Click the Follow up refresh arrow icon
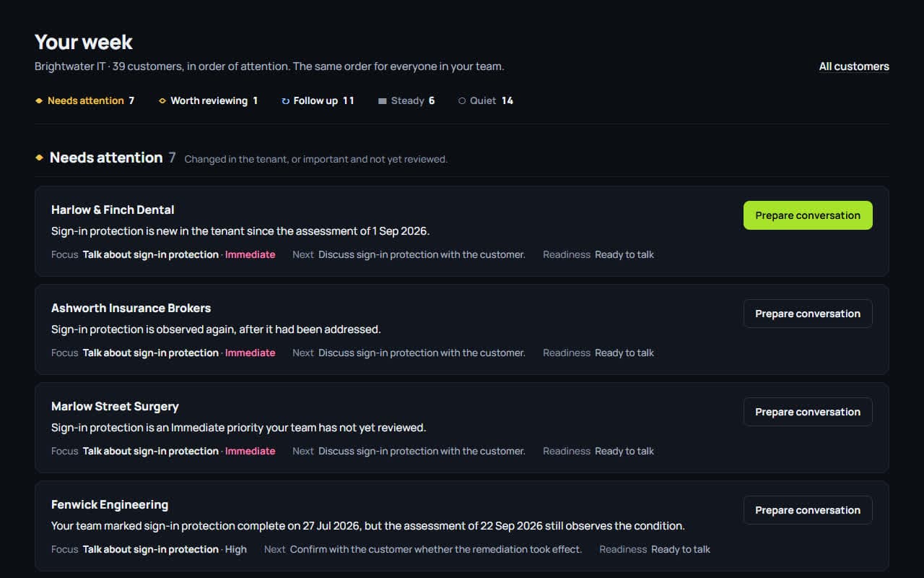The image size is (924, 578). click(285, 101)
